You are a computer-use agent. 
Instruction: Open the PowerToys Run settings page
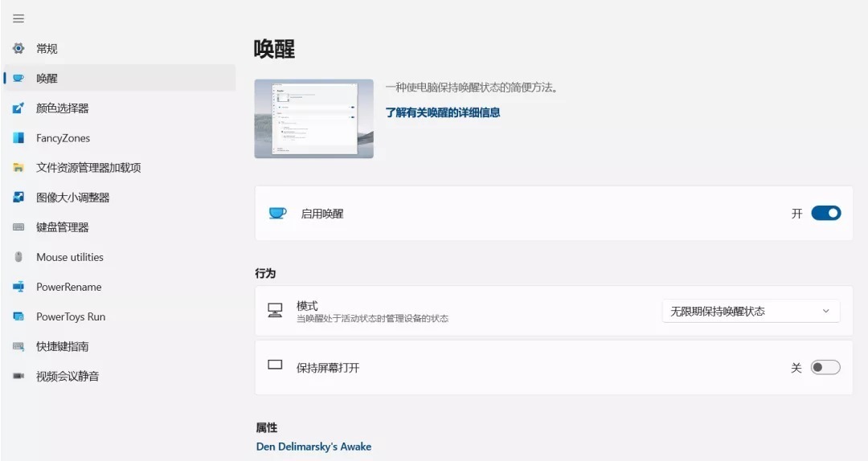(x=120, y=317)
